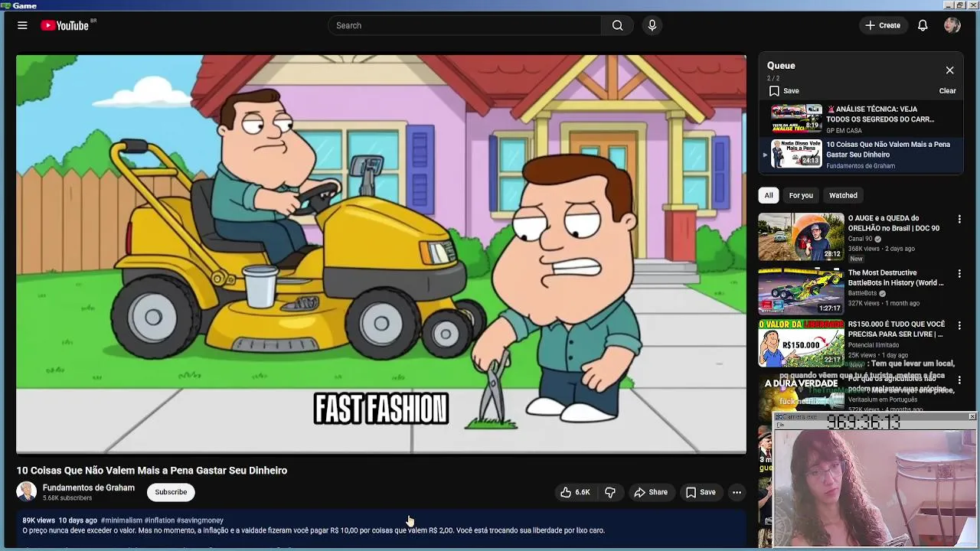Click the 5.68K subscribers text
Screen dimensions: 980x551
[x=67, y=498]
